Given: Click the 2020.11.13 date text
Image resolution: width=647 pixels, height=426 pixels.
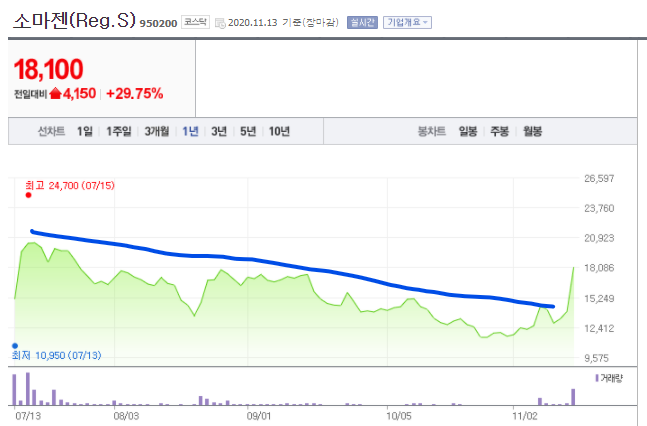Looking at the screenshot, I should pyautogui.click(x=253, y=23).
